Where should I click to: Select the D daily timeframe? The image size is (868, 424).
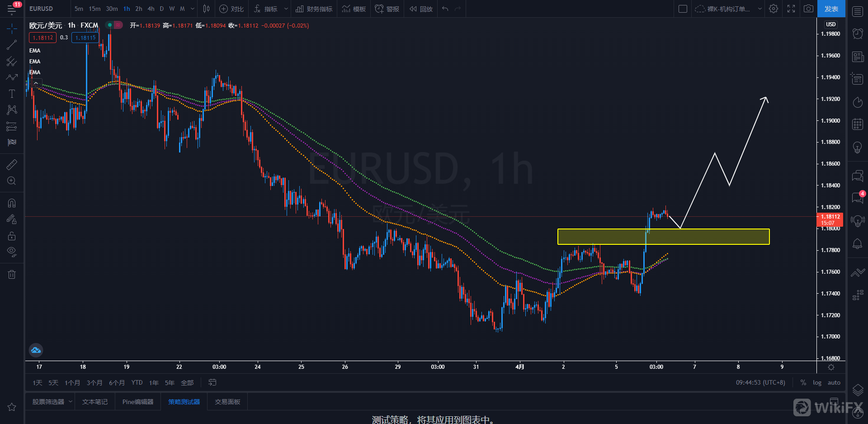point(162,9)
